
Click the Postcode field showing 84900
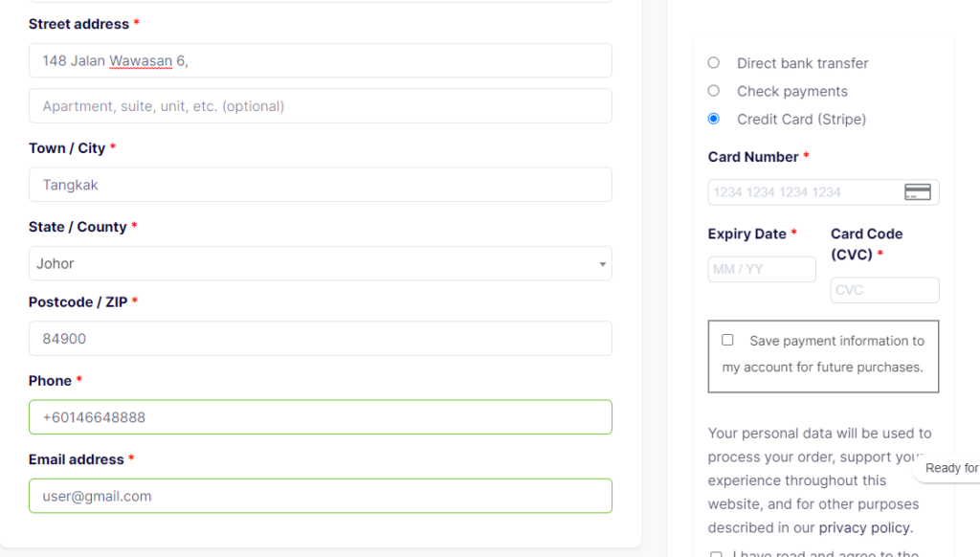click(x=320, y=338)
